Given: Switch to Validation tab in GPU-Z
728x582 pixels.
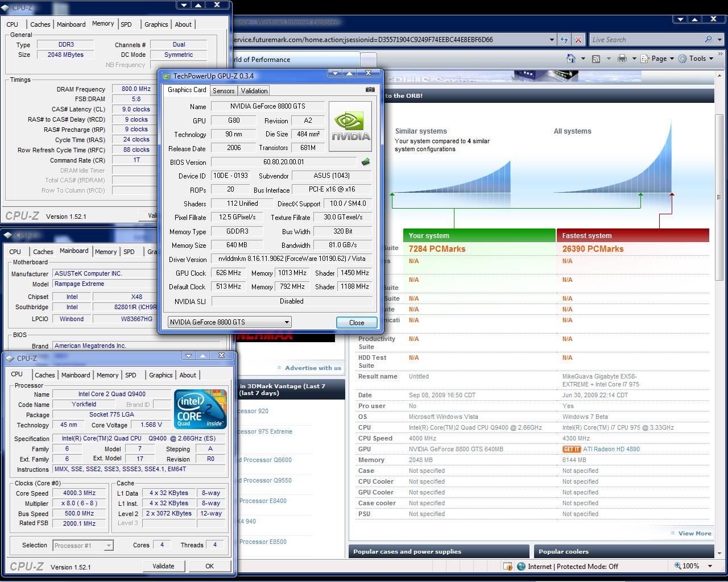Looking at the screenshot, I should point(254,91).
